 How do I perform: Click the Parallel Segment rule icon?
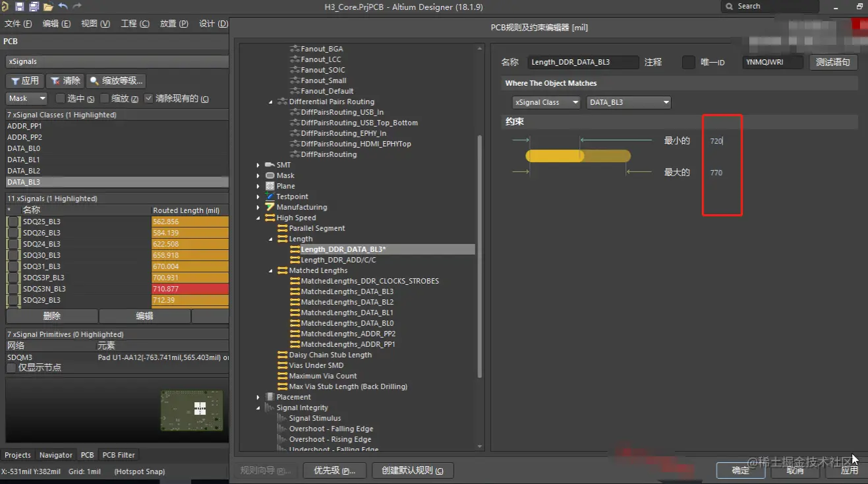pos(282,228)
